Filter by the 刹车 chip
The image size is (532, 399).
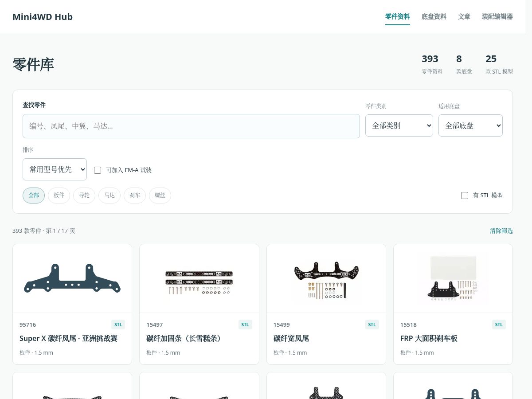(x=135, y=196)
